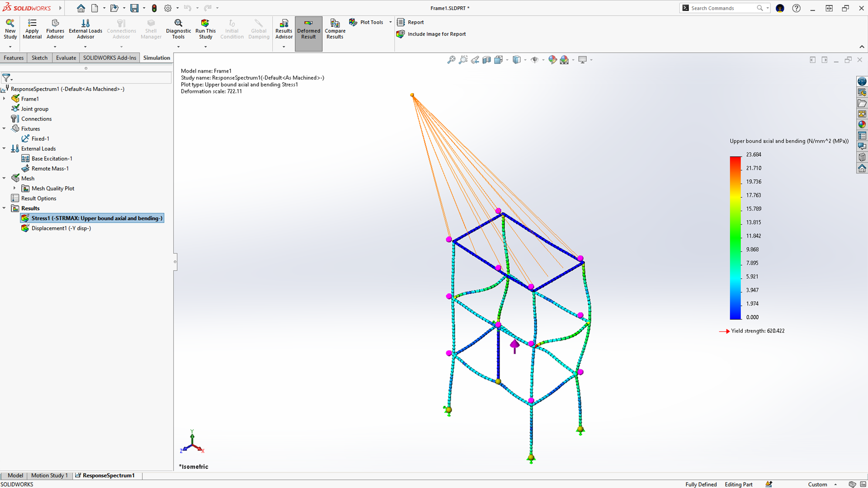Screen dimensions: 868x488
Task: Click the New Study icon
Action: (10, 29)
